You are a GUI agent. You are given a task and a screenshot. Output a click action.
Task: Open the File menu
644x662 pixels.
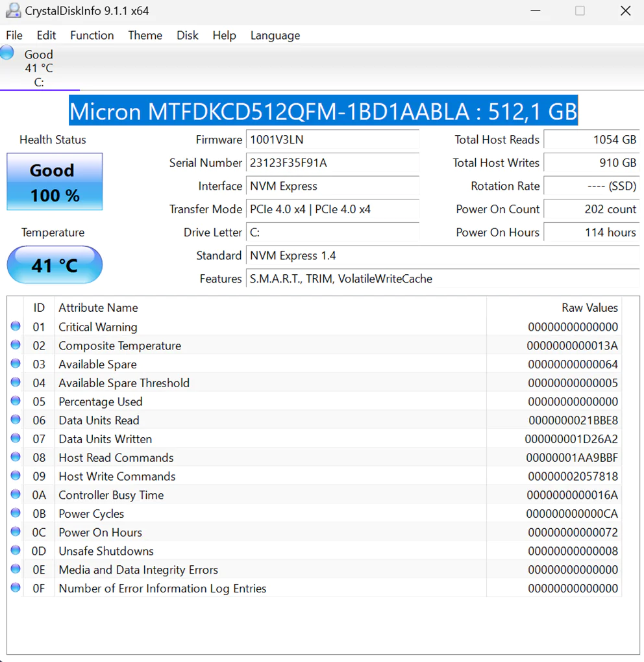14,36
